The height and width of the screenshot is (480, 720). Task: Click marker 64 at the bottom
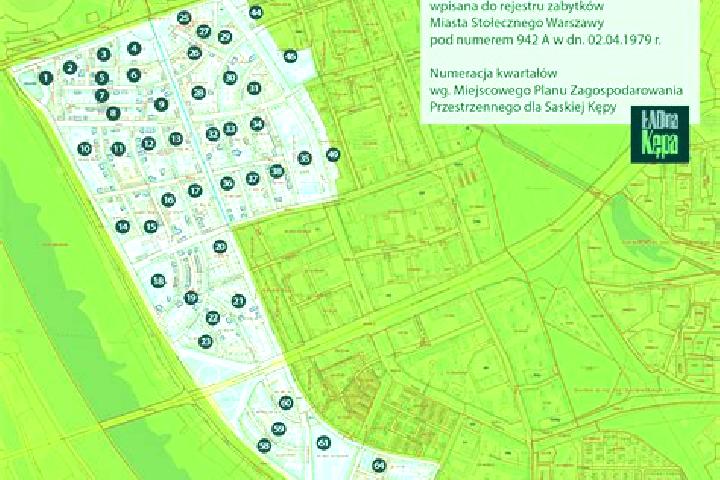[x=379, y=466]
